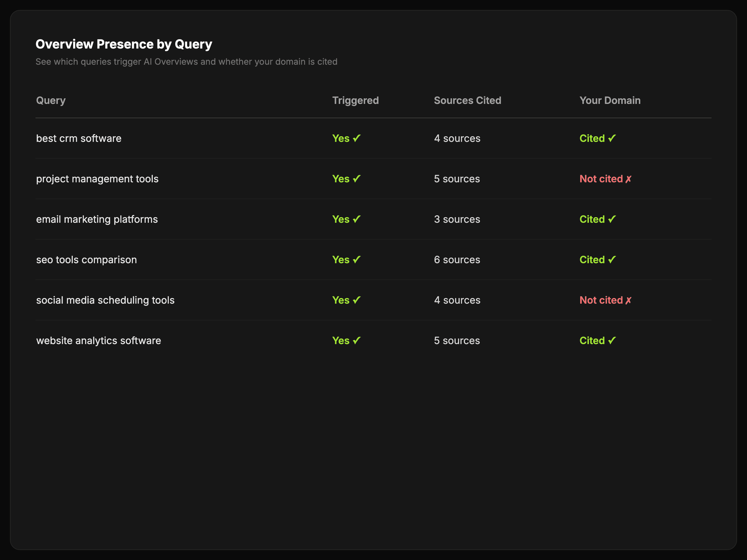Screen dimensions: 747x560
Task: Click the red X for social media scheduling tools
Action: coord(628,301)
